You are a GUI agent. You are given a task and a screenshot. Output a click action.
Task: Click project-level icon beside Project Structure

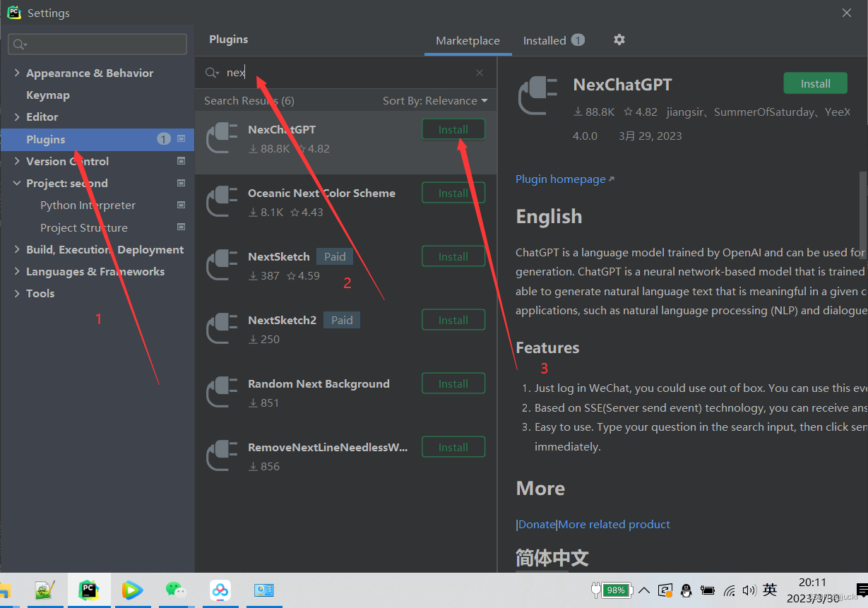tap(182, 227)
